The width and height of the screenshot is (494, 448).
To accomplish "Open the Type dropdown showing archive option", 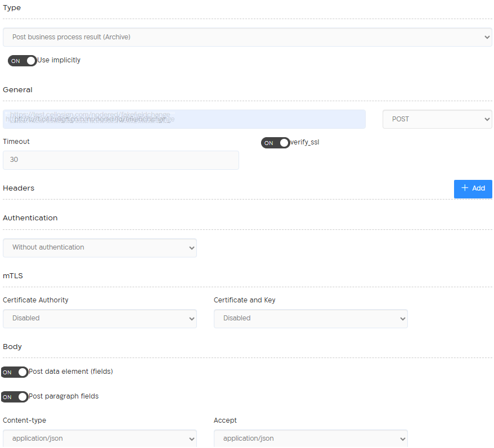I will [x=248, y=37].
